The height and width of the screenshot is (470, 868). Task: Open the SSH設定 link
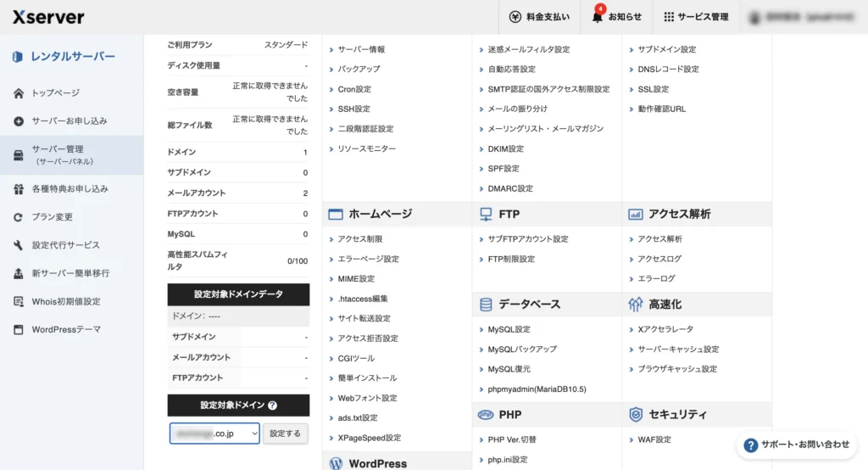point(354,109)
